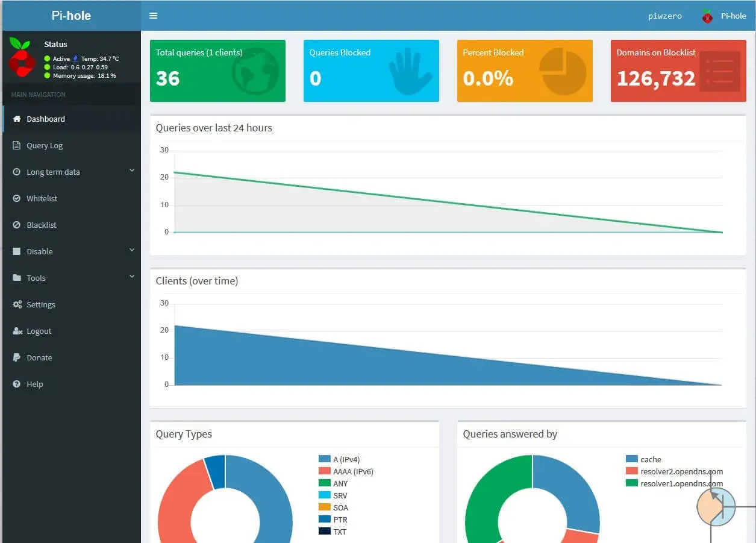This screenshot has width=756, height=543.
Task: Click the Logout user icon
Action: point(17,331)
